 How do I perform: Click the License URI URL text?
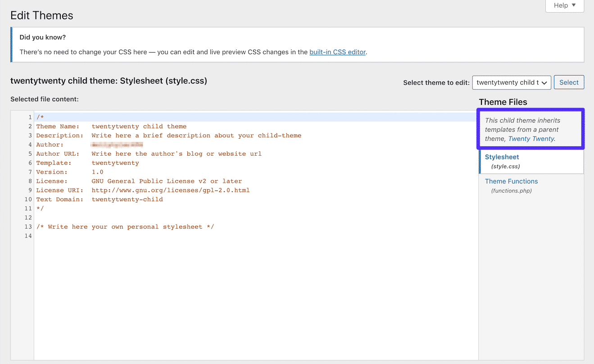[171, 190]
